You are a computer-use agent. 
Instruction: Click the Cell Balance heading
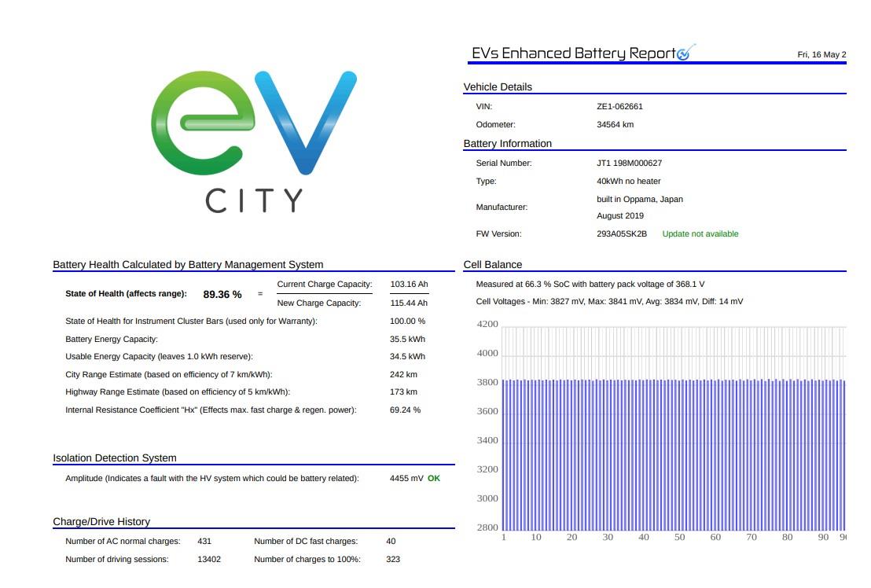tap(493, 264)
